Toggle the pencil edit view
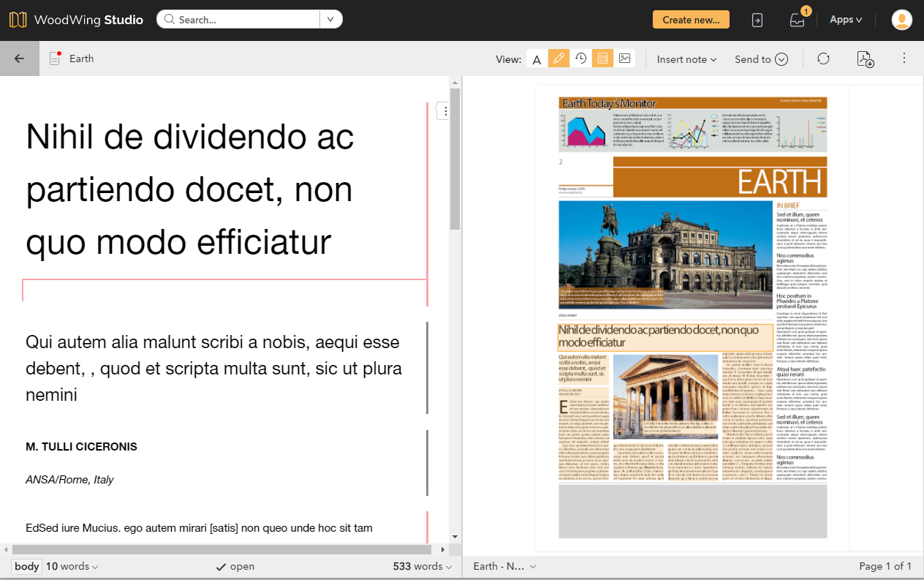 pyautogui.click(x=558, y=59)
